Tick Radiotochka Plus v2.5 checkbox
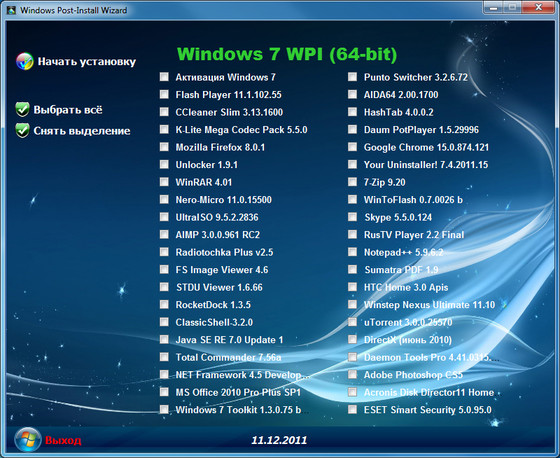This screenshot has height=458, width=560. pos(164,252)
